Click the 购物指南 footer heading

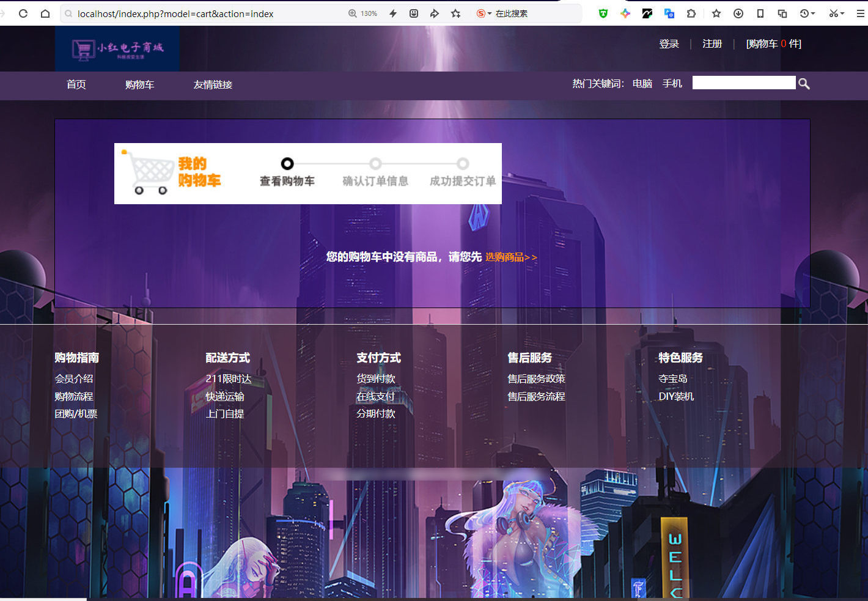[77, 358]
